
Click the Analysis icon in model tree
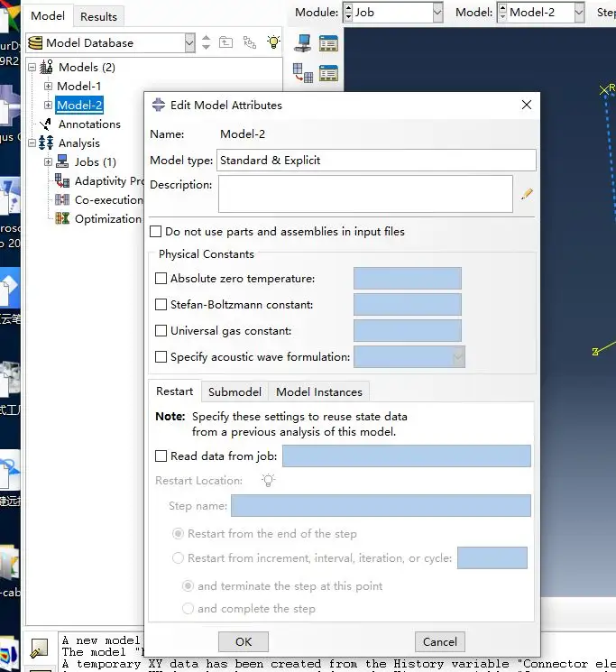click(46, 143)
